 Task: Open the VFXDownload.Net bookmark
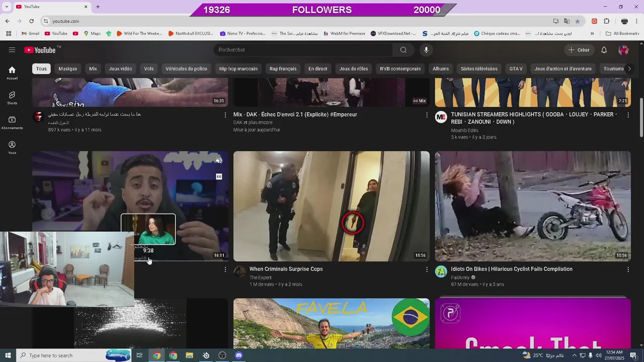pyautogui.click(x=393, y=34)
